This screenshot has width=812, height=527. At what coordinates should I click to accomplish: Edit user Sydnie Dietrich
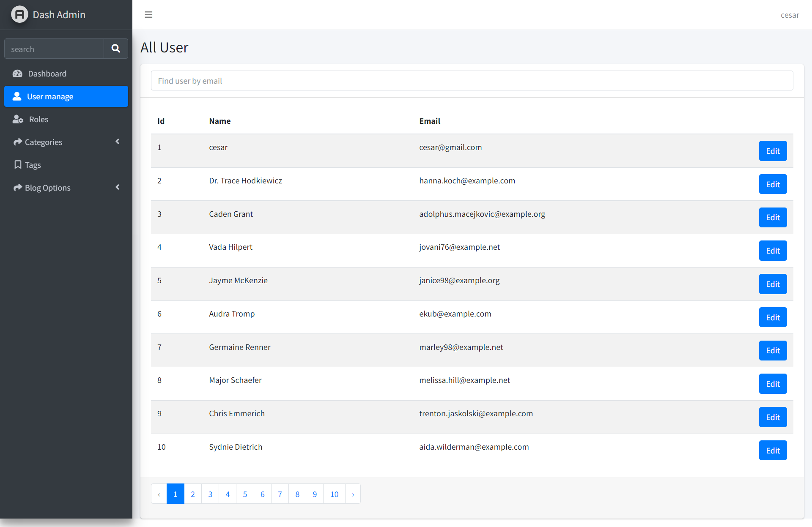[772, 451]
